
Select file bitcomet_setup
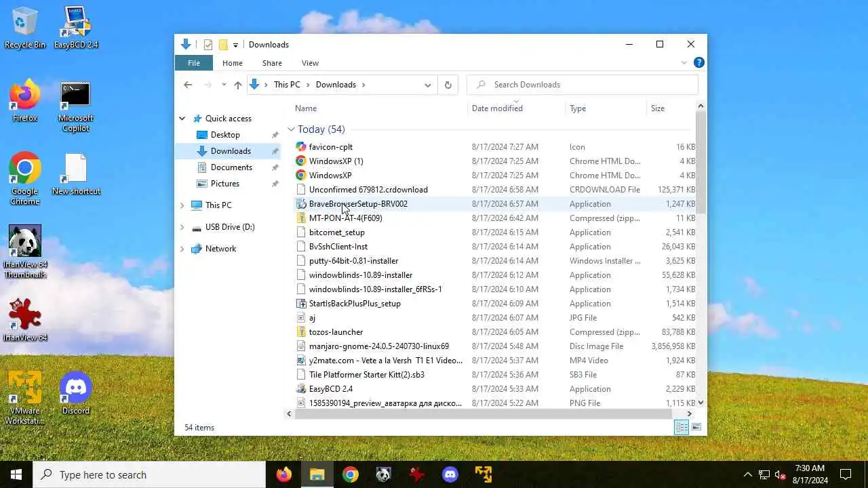(336, 232)
